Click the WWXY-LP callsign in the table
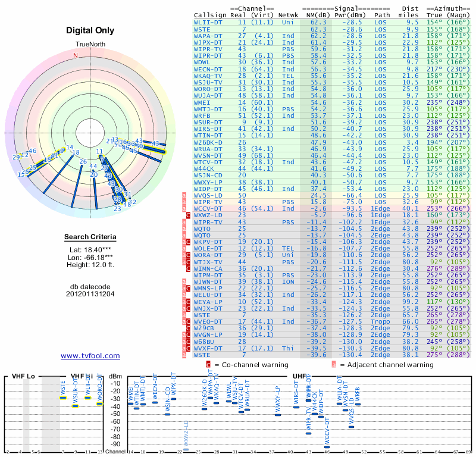 (x=208, y=182)
